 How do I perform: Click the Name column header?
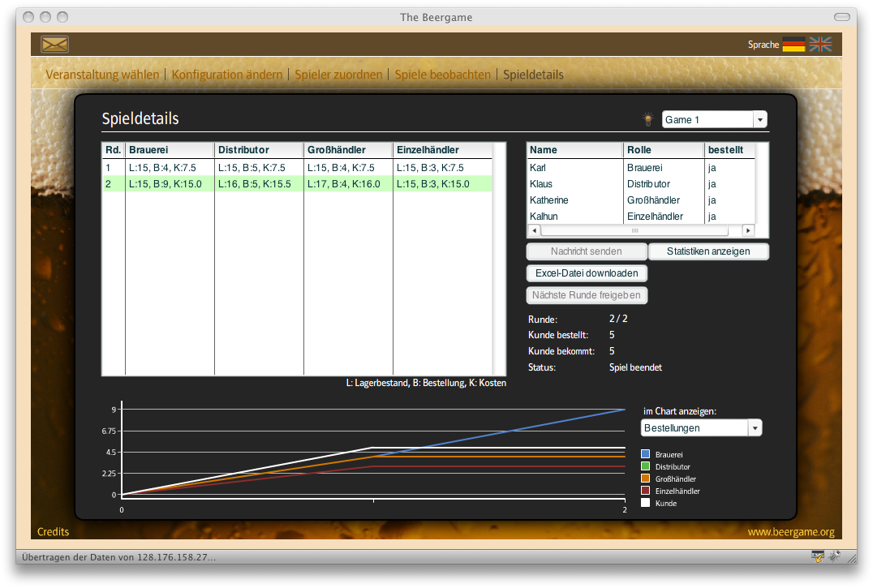(x=574, y=150)
